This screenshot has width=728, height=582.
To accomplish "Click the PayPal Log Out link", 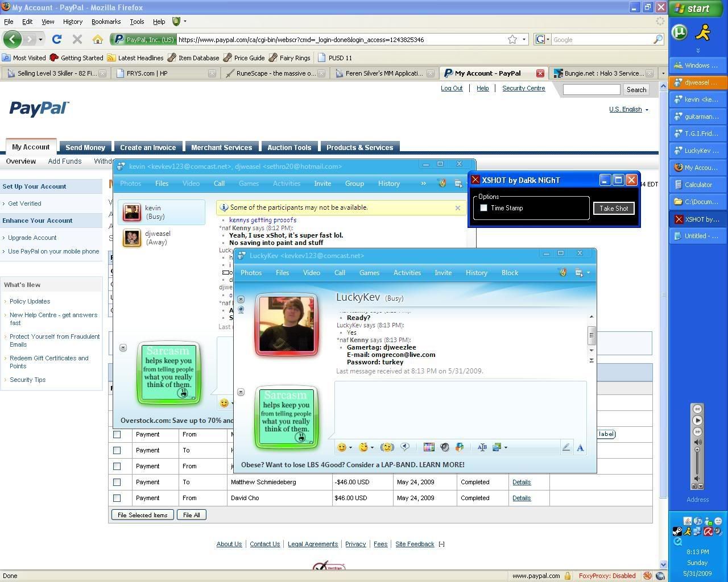I will point(452,88).
